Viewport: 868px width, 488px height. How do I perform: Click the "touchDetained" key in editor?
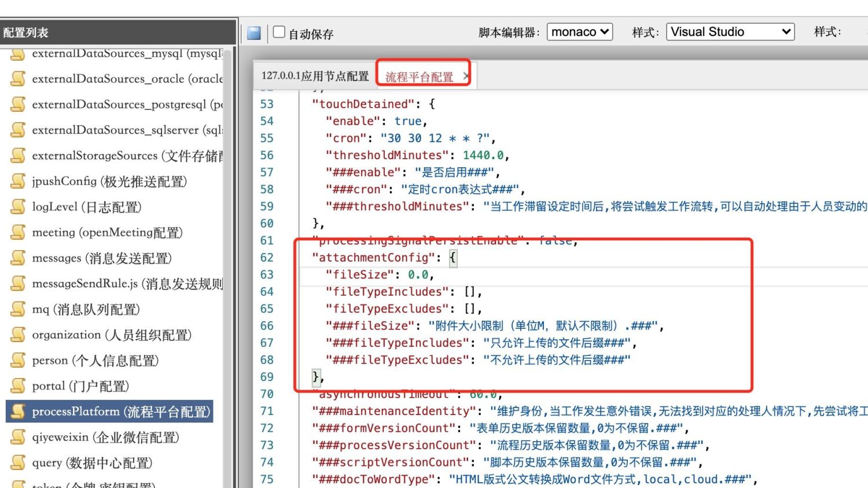pyautogui.click(x=363, y=104)
